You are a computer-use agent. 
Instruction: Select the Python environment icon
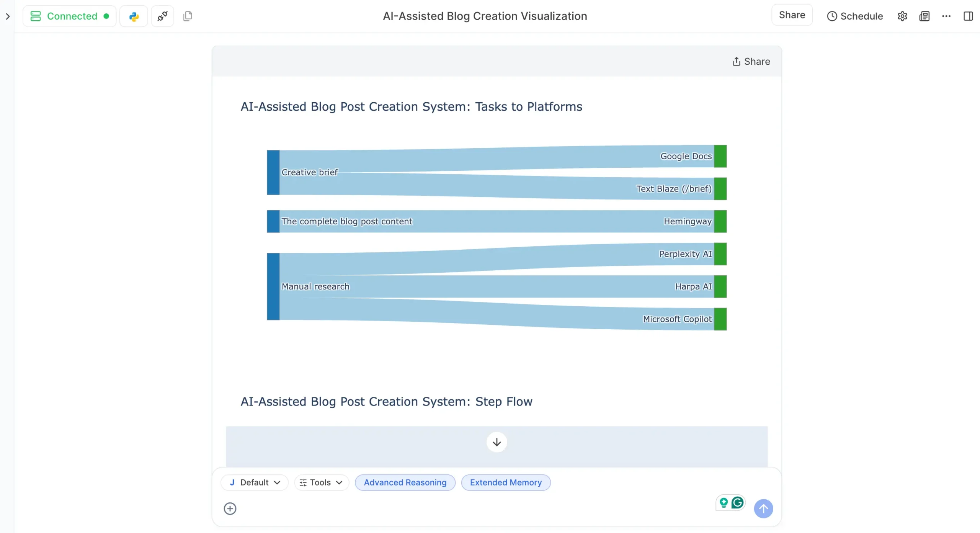(133, 16)
